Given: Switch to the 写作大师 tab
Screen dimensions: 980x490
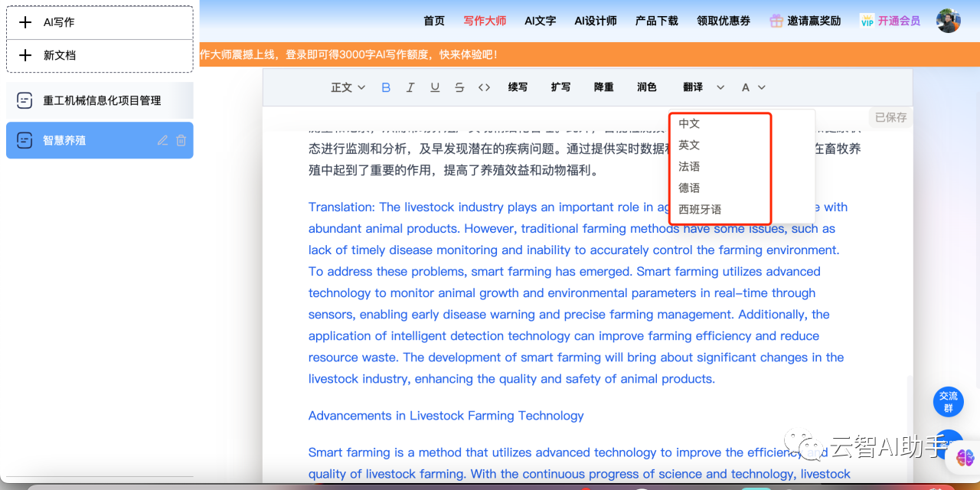Looking at the screenshot, I should (484, 21).
